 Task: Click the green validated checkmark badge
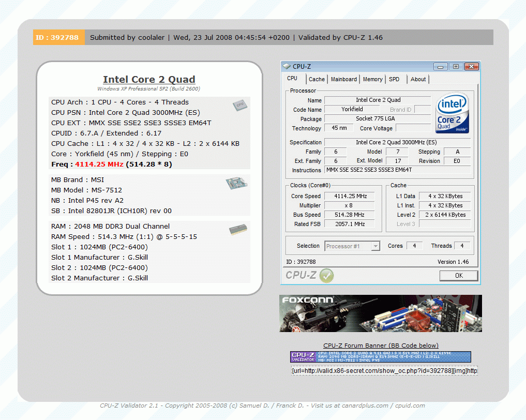(326, 275)
